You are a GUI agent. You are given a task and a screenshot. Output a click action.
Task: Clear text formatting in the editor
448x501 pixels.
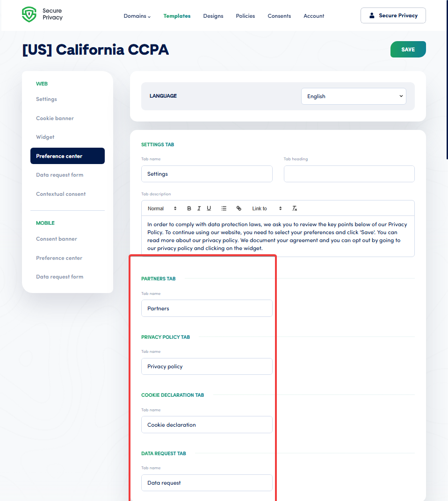click(x=295, y=208)
